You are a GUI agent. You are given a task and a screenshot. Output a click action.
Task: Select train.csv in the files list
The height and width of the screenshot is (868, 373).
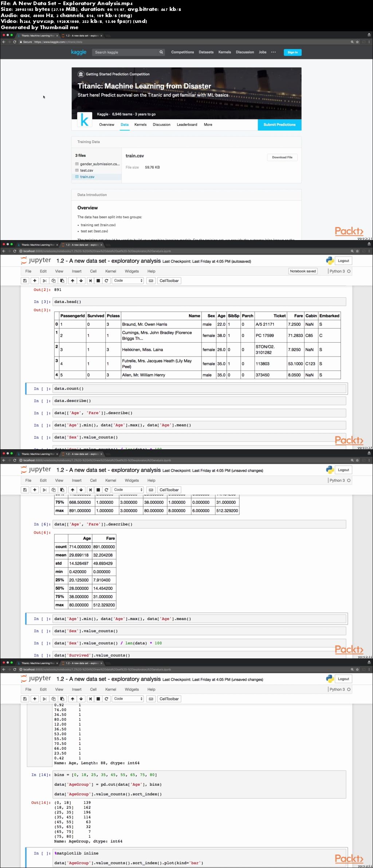(x=87, y=177)
